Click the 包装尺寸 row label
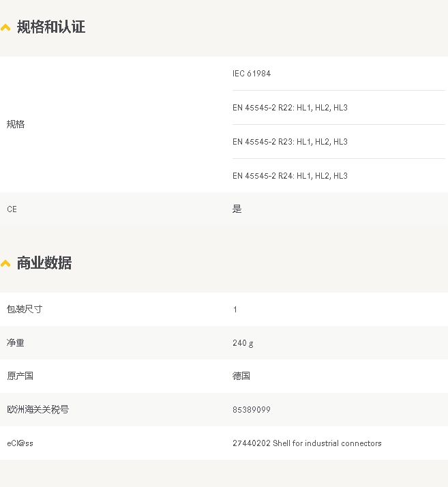The width and height of the screenshot is (448, 487). coord(25,309)
